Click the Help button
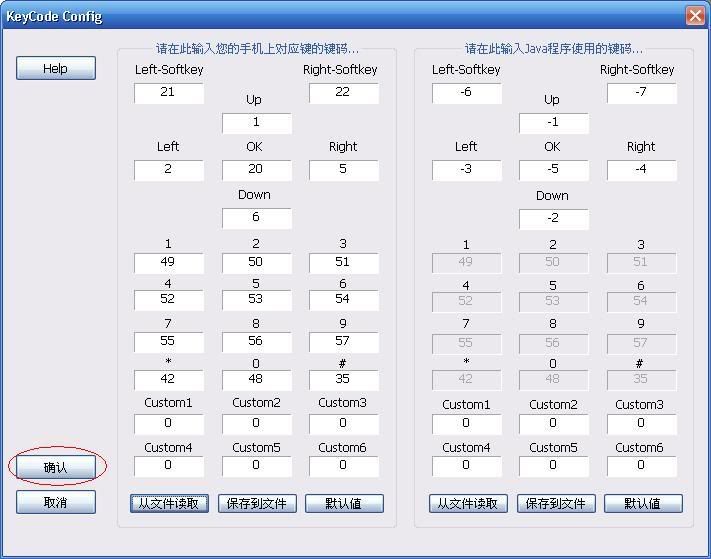Screen dimensions: 711x559 coord(56,68)
